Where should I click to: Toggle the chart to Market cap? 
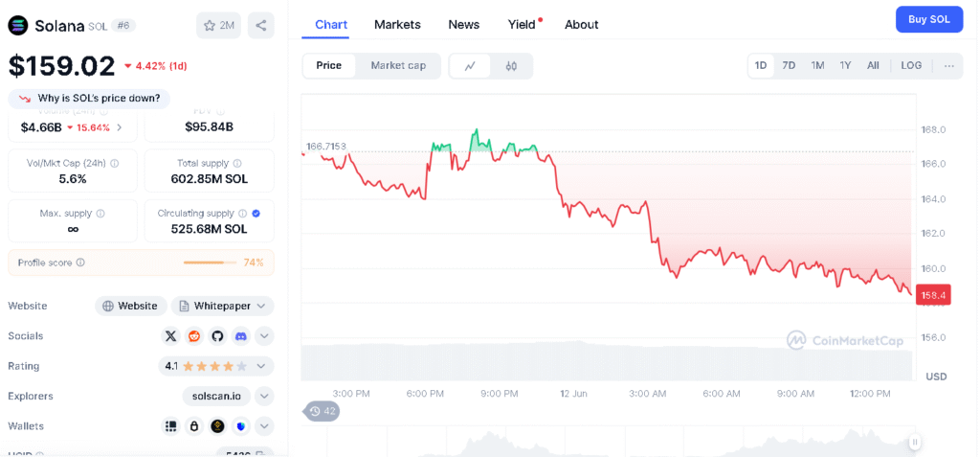[398, 65]
